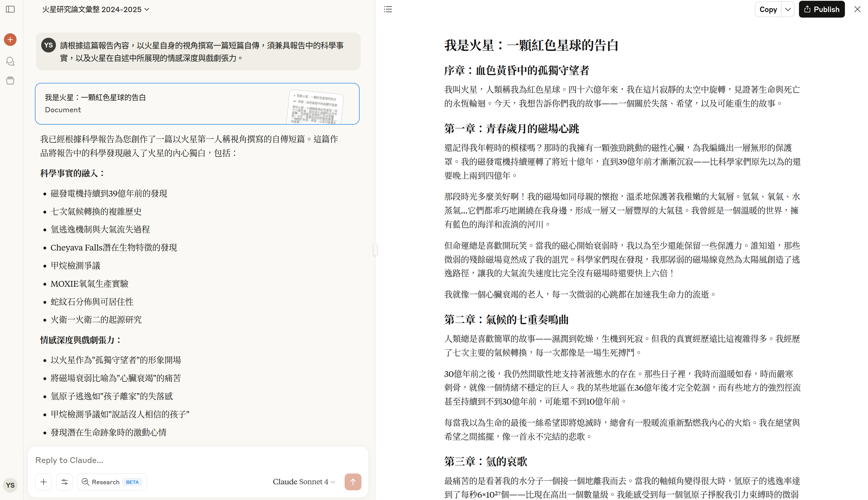Viewport: 868px width, 500px height.
Task: Expand the chat title dropdown chevron
Action: pyautogui.click(x=147, y=9)
